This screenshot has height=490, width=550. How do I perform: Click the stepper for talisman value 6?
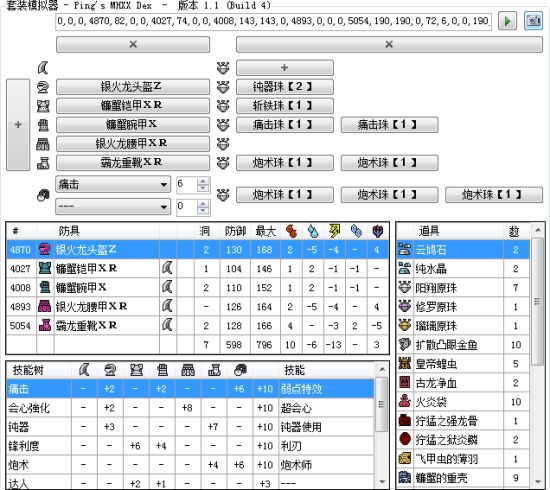pos(203,184)
